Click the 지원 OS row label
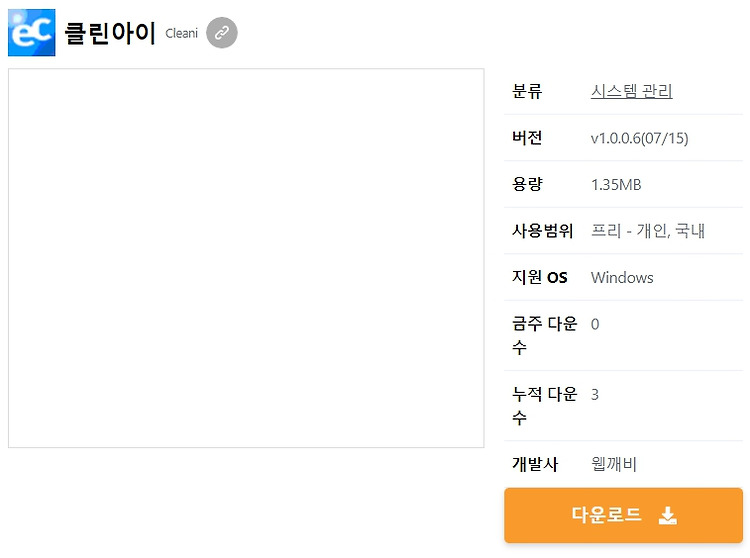The height and width of the screenshot is (558, 750). click(x=540, y=277)
